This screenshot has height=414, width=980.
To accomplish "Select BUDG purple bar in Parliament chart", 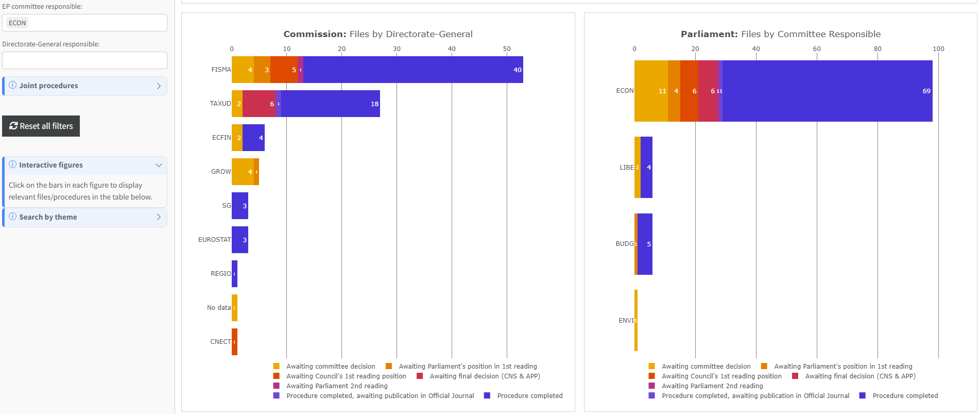I will (645, 244).
